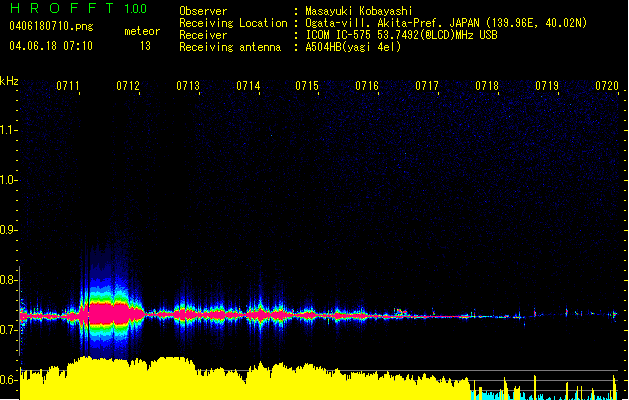Viewport: 629px width, 400px height.
Task: Click the 0713 time marker
Action: 188,86
